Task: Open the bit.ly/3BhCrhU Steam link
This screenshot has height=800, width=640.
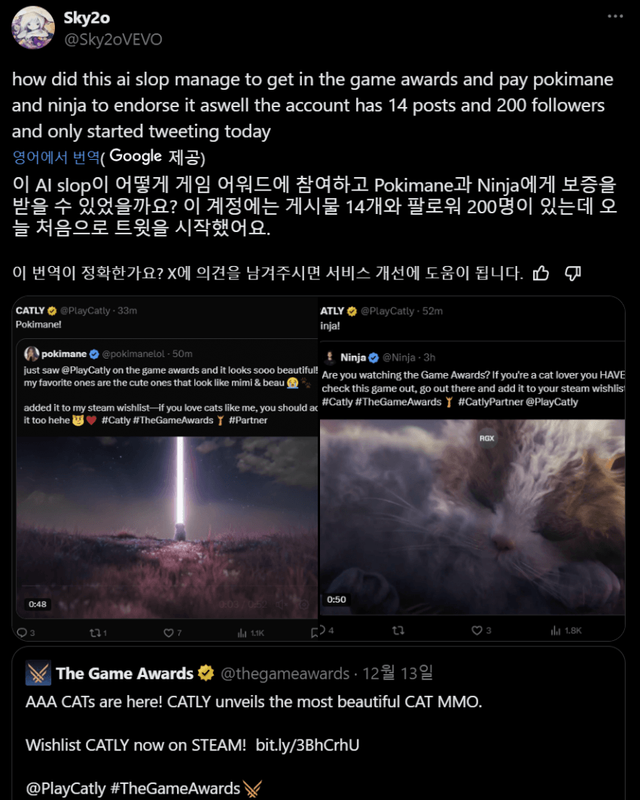Action: [x=307, y=745]
